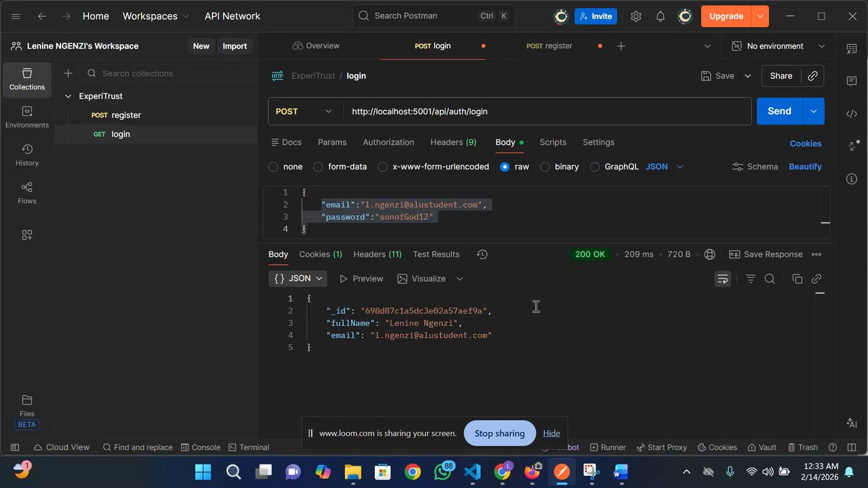The height and width of the screenshot is (488, 868).
Task: Open the settings gear in the header
Action: click(x=636, y=16)
